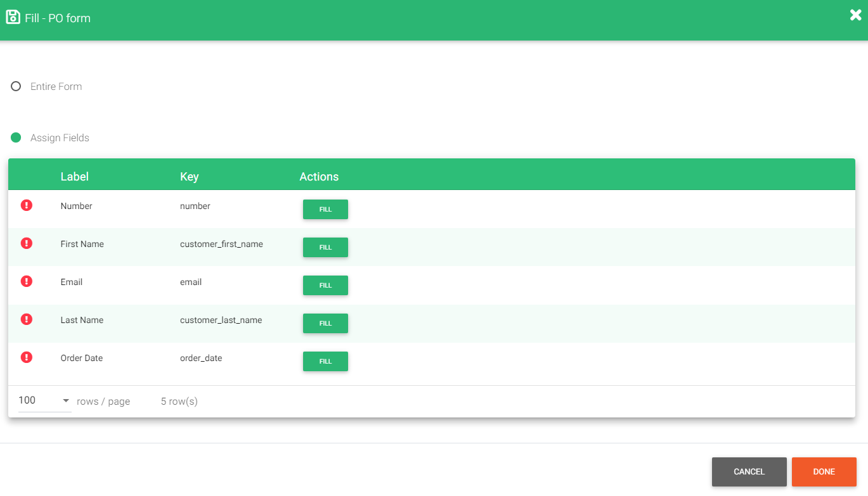Open the rows per page dropdown

(x=65, y=400)
